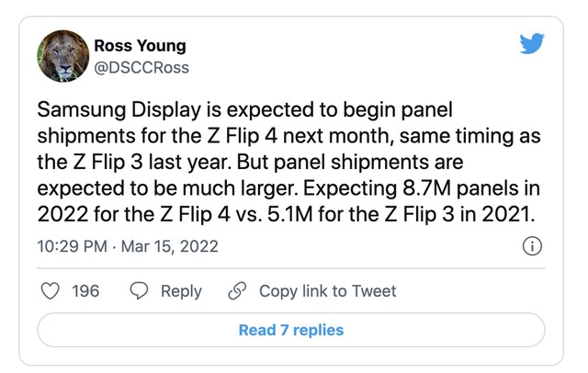The width and height of the screenshot is (588, 373).
Task: Open the tweet info circle icon
Action: pyautogui.click(x=532, y=246)
